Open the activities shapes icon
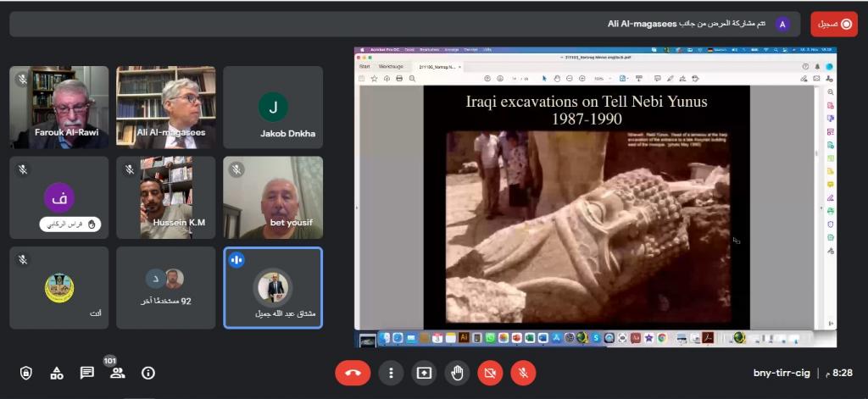 pos(57,373)
